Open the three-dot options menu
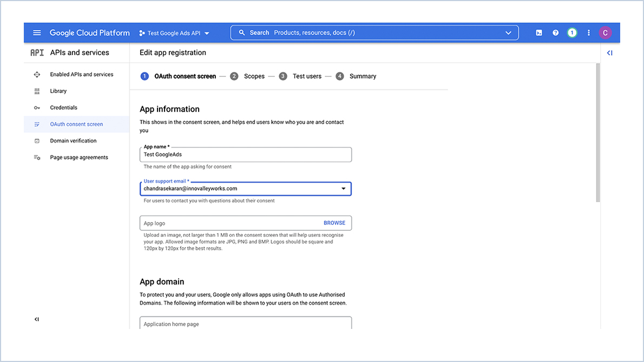The width and height of the screenshot is (644, 362). 589,33
